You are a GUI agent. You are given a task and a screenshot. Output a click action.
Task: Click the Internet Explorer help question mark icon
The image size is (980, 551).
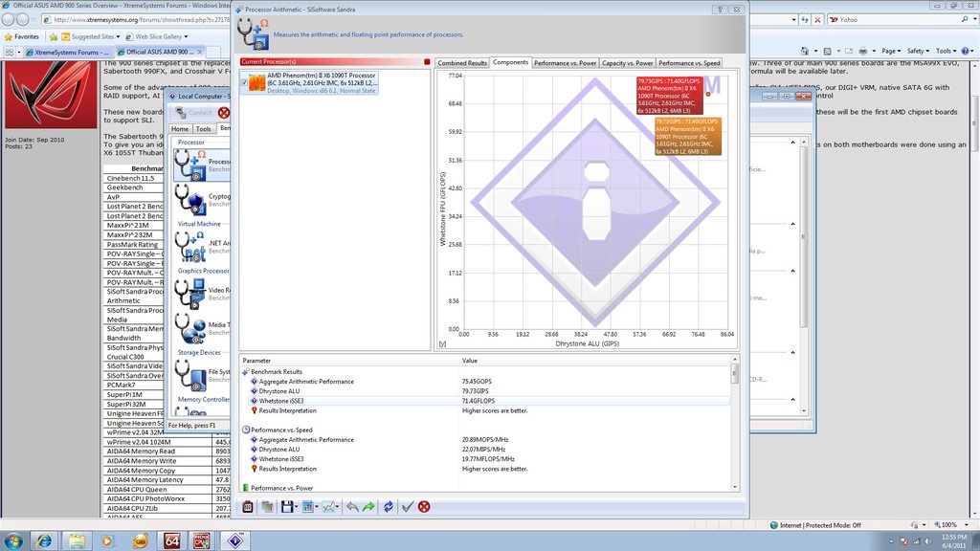pyautogui.click(x=966, y=51)
